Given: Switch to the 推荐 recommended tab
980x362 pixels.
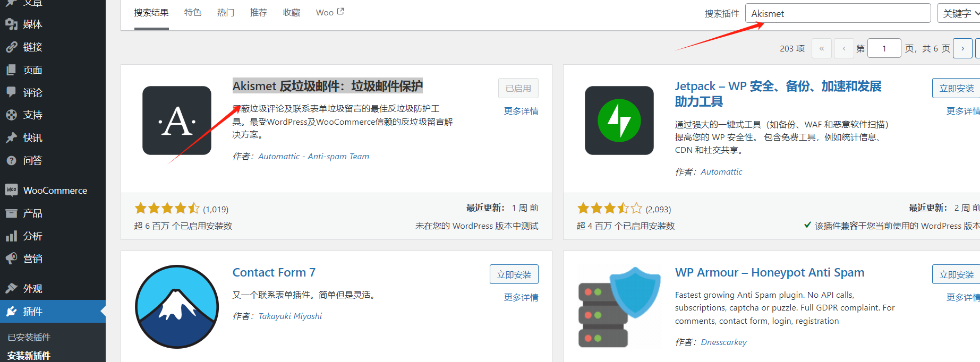Looking at the screenshot, I should coord(259,12).
